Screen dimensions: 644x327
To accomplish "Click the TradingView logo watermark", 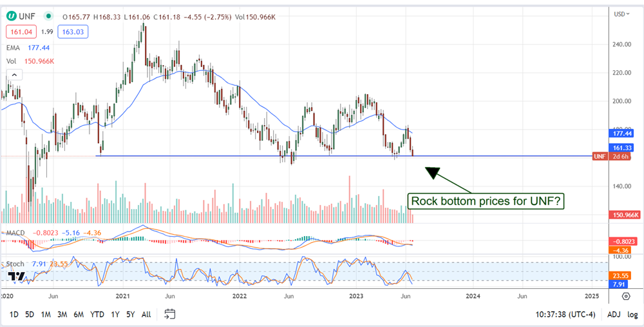I will (x=17, y=276).
